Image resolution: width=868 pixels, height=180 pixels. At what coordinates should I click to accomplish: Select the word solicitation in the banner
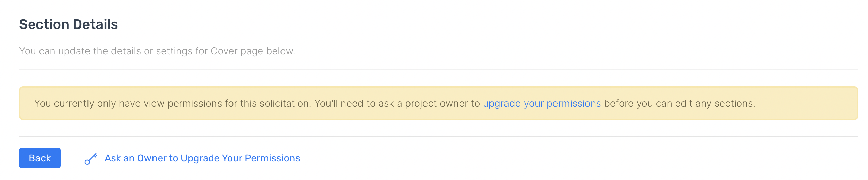tap(285, 103)
